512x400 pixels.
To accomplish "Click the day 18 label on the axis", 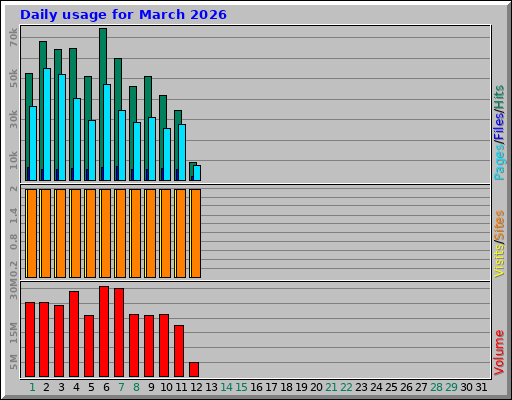I will [x=286, y=387].
